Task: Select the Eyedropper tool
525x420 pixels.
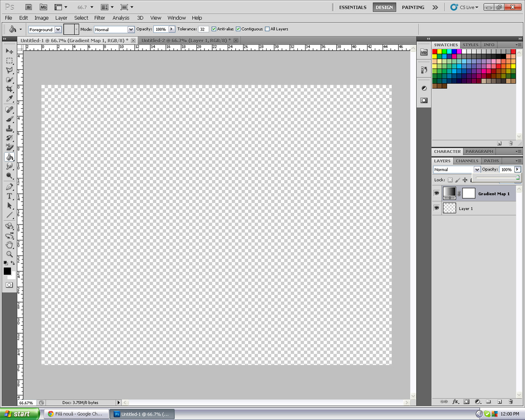Action: pyautogui.click(x=9, y=98)
